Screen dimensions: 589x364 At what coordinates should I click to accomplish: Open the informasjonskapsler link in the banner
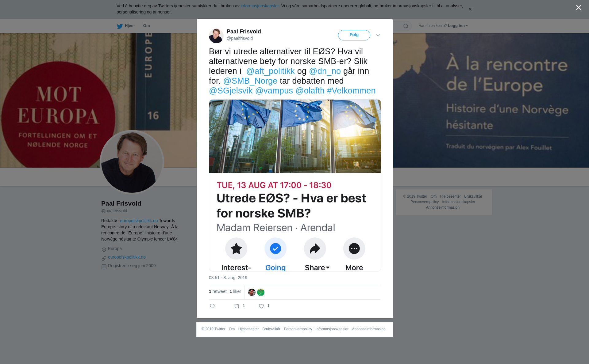pyautogui.click(x=260, y=6)
